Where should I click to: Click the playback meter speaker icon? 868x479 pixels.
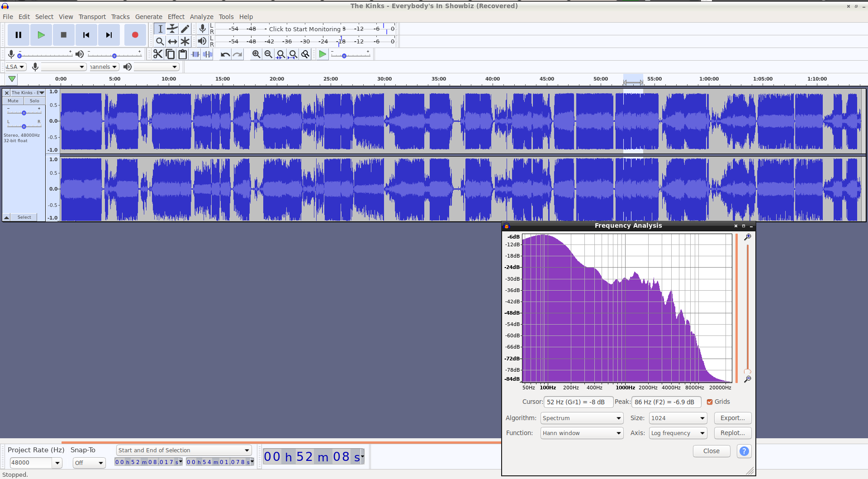click(x=202, y=41)
